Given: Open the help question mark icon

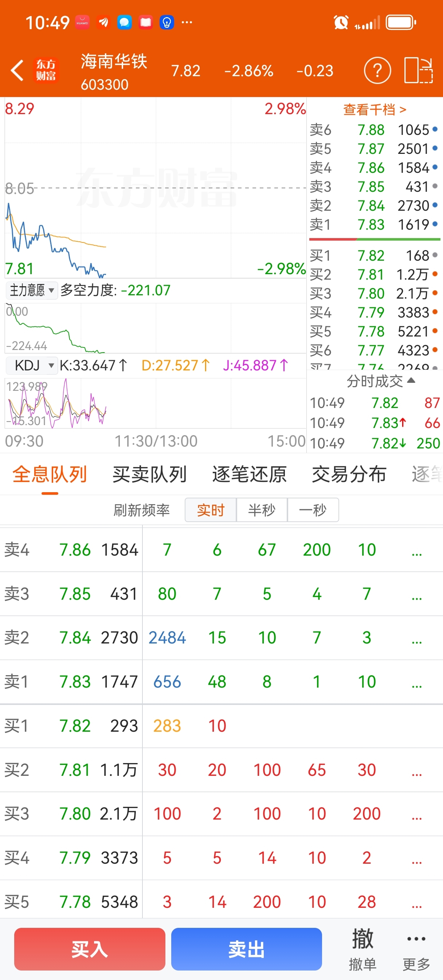Looking at the screenshot, I should click(377, 70).
